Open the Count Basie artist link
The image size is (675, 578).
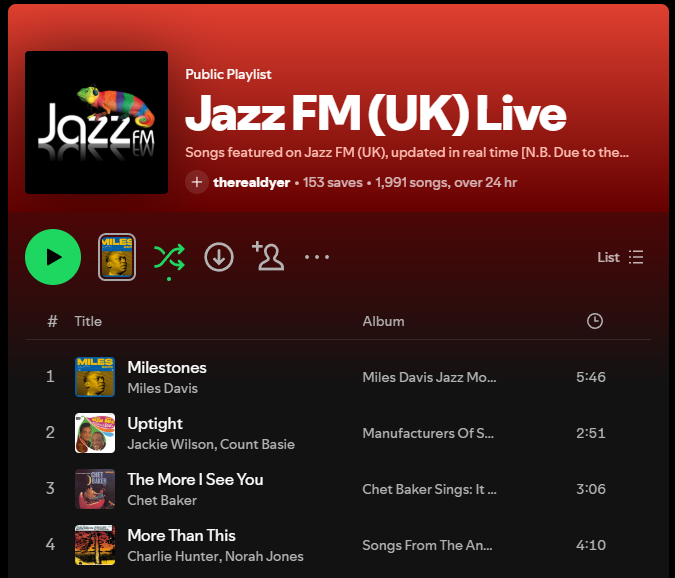click(x=257, y=444)
